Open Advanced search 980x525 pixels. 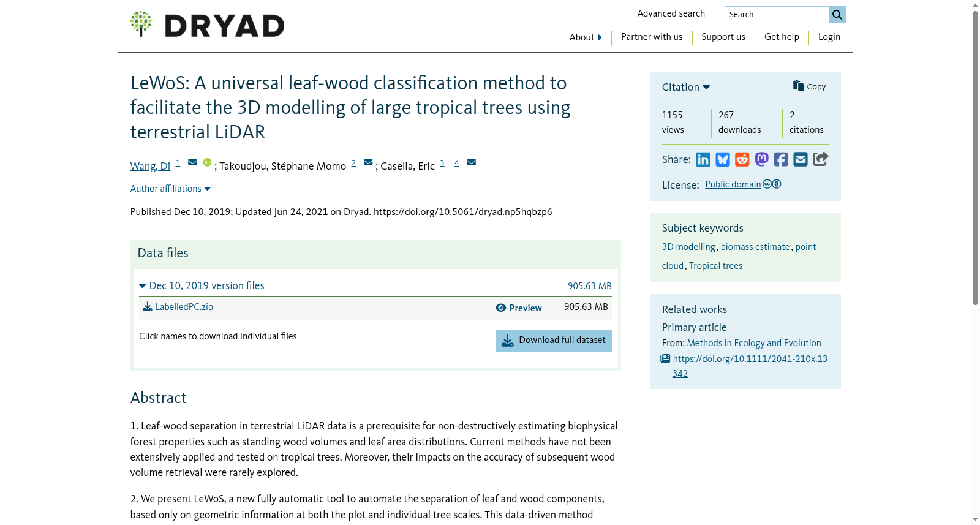click(671, 13)
